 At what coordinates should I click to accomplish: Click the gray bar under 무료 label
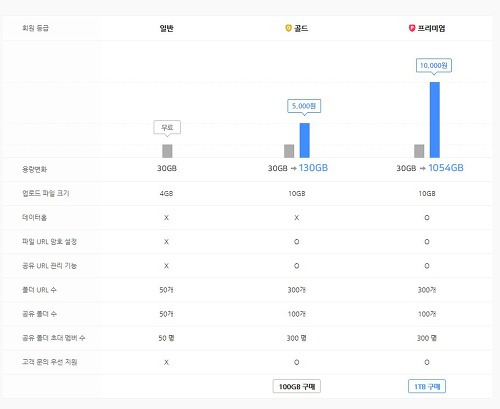pyautogui.click(x=167, y=151)
